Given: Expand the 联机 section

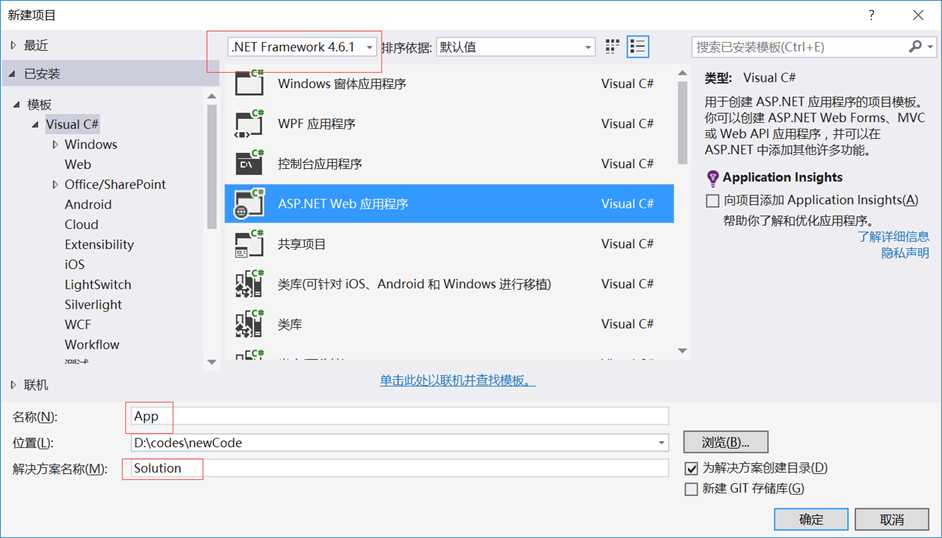Looking at the screenshot, I should point(13,385).
